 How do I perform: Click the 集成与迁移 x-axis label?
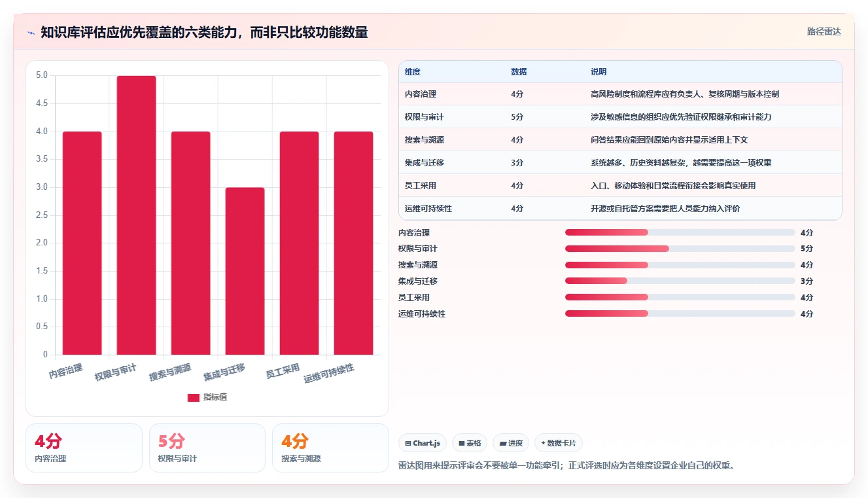224,374
